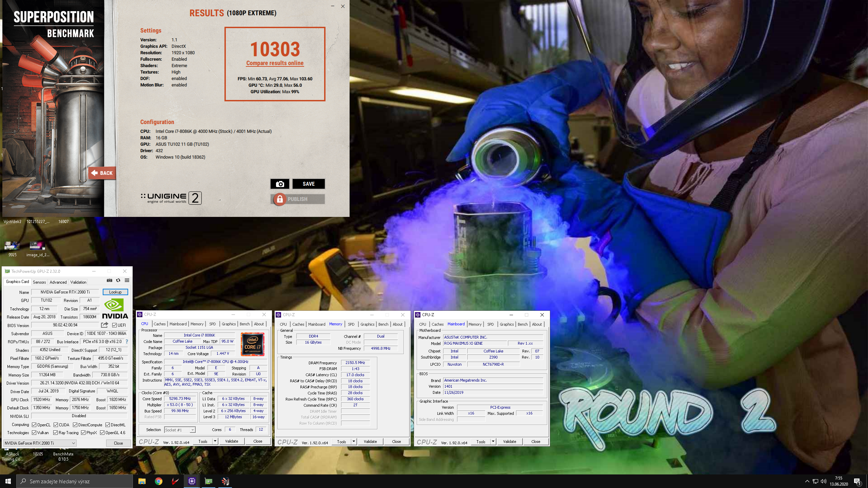Expand Tools arrow in CPU-Z Memory window
This screenshot has height=488, width=868.
point(354,442)
